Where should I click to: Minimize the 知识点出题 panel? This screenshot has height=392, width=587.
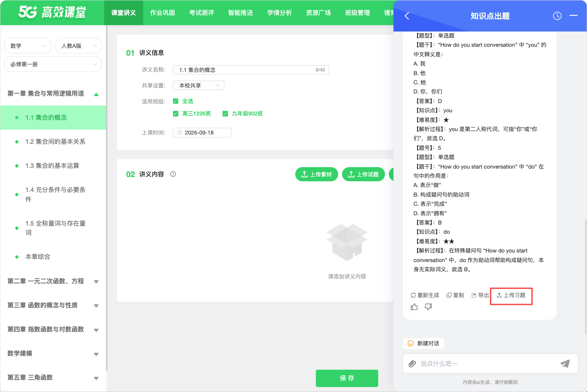pyautogui.click(x=574, y=16)
